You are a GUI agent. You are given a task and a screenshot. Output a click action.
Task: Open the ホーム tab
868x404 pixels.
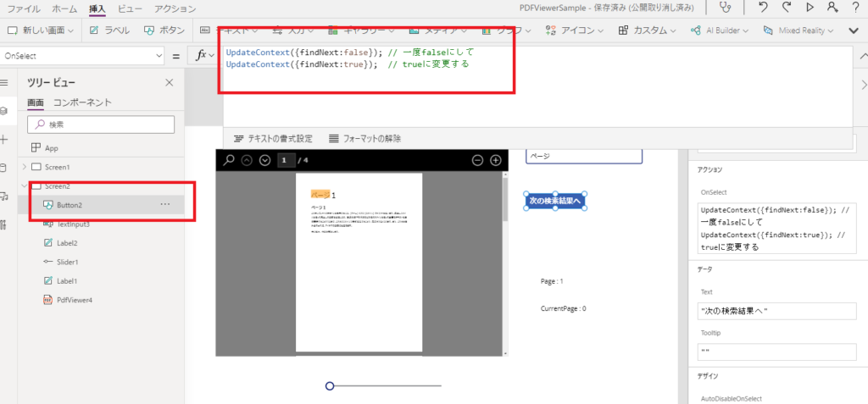[64, 8]
